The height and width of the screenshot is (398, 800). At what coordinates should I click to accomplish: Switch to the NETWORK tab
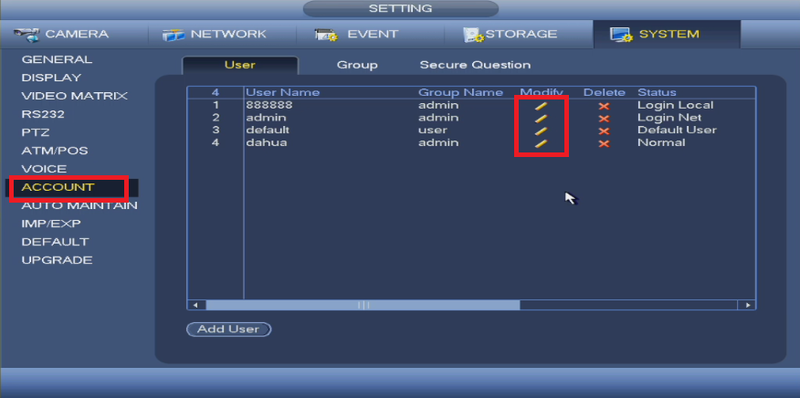pyautogui.click(x=214, y=34)
